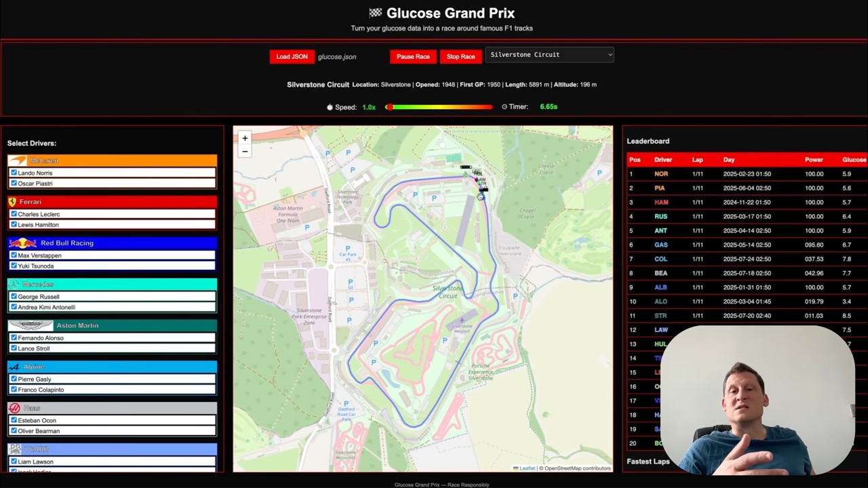Toggle Lewis Hamilton checkbox
The width and height of the screenshot is (868, 488).
[14, 224]
